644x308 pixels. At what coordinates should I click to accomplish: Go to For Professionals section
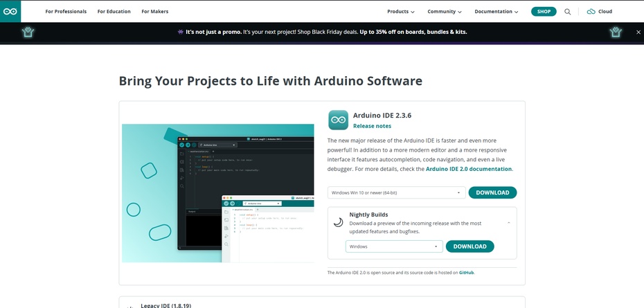pos(66,12)
